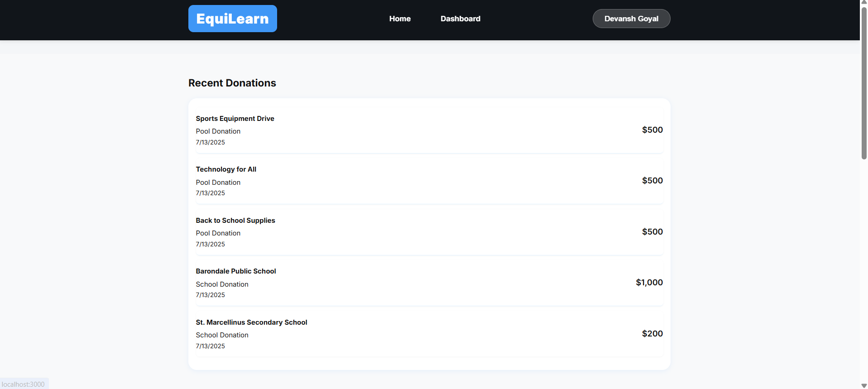Click School Donation under St. Marcellinus
The height and width of the screenshot is (389, 868).
[x=222, y=335]
